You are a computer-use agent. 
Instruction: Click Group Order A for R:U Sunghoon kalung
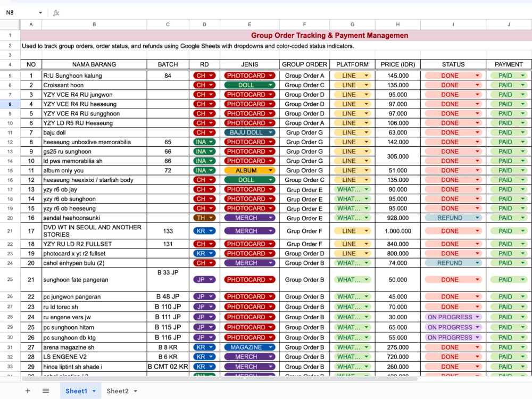pyautogui.click(x=304, y=76)
